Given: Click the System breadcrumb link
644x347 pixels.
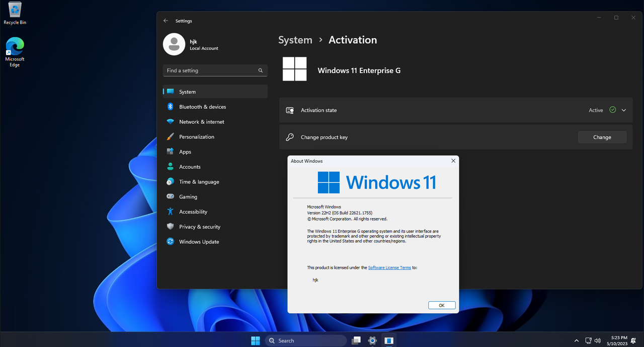Looking at the screenshot, I should point(295,40).
